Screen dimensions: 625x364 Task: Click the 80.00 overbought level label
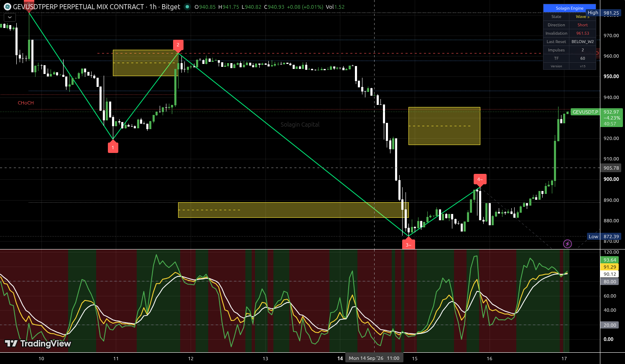tap(610, 282)
